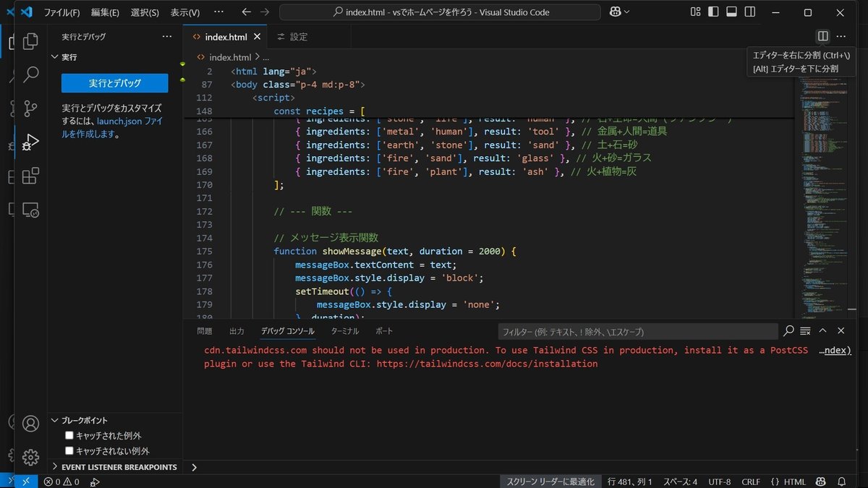Click the Accounts icon above the gear
The image size is (868, 488).
point(30,424)
